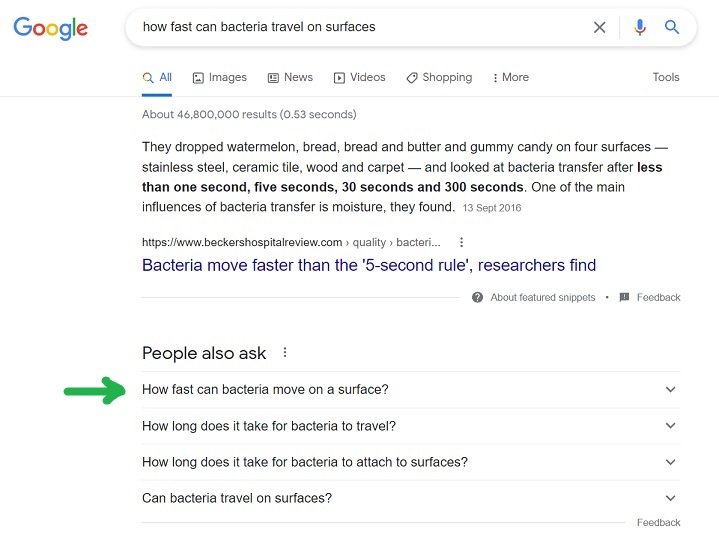Viewport: 719px width, 553px height.
Task: Switch to the News tab
Action: click(290, 77)
